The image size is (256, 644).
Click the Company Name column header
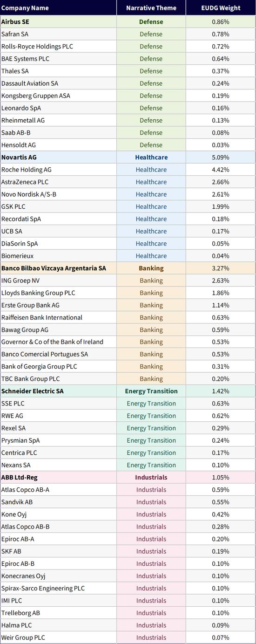click(58, 8)
